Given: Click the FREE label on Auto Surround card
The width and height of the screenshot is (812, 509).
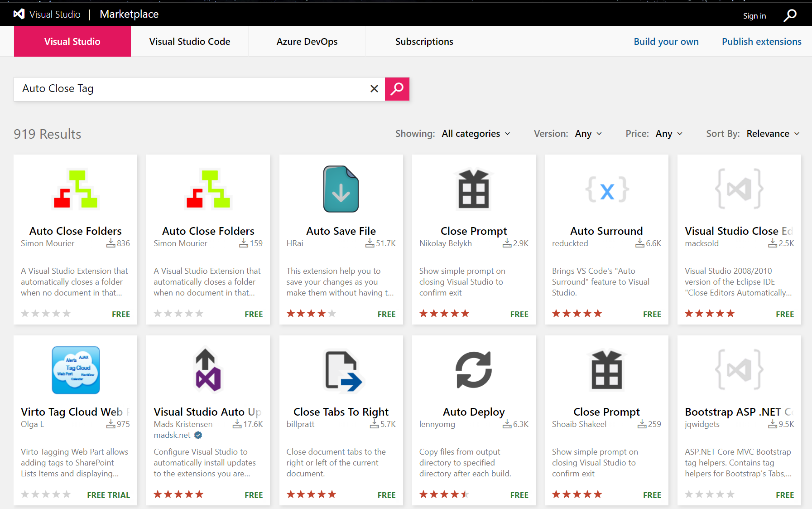Looking at the screenshot, I should [x=652, y=315].
